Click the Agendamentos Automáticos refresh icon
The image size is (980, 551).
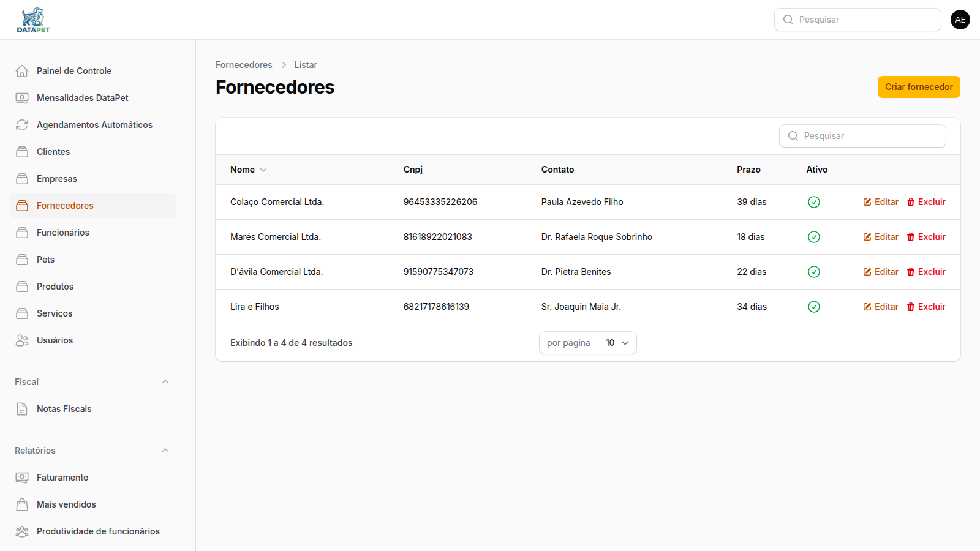[x=22, y=125]
